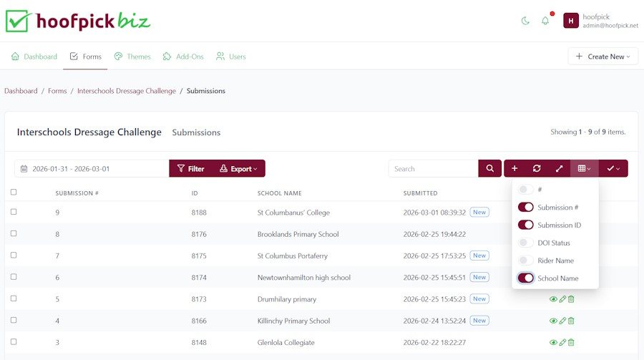
Task: Open the hoofpick user avatar menu
Action: [571, 21]
